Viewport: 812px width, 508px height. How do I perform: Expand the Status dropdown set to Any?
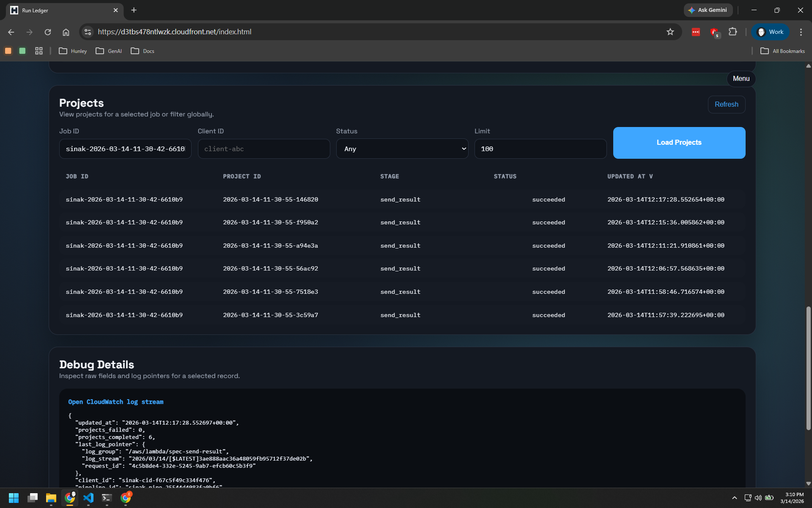click(x=402, y=149)
